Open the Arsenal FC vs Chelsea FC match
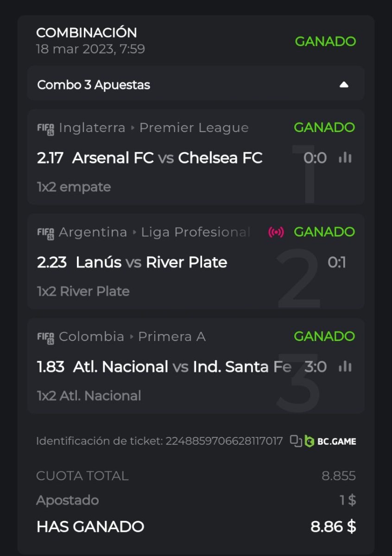The image size is (392, 556). click(167, 158)
